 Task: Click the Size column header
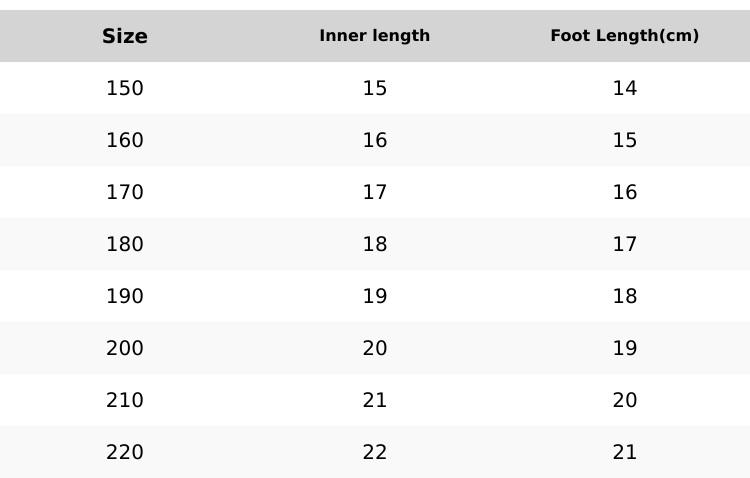pyautogui.click(x=125, y=36)
